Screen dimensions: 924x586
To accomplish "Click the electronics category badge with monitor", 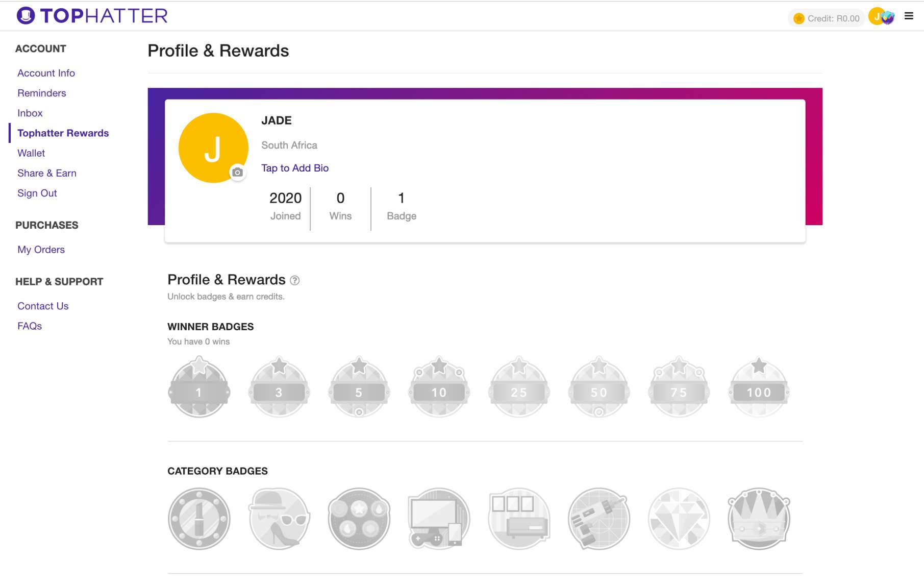I will (x=439, y=519).
